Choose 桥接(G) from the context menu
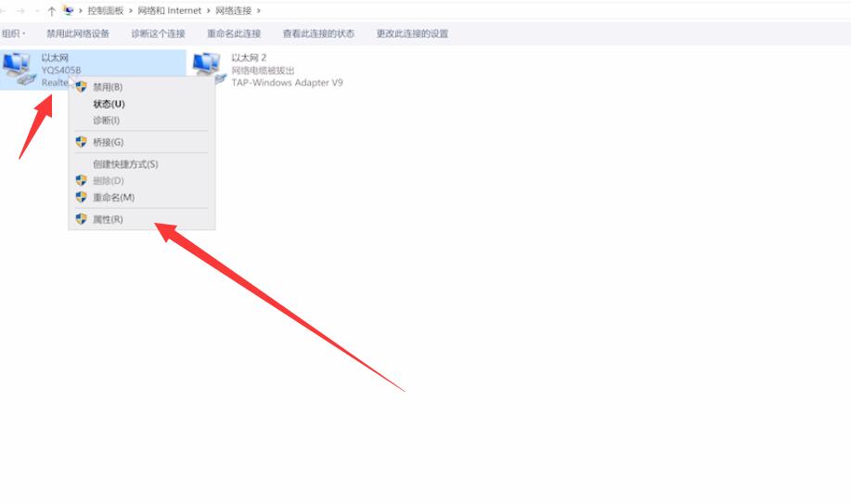Viewport: 851px width, 504px height. 142,142
